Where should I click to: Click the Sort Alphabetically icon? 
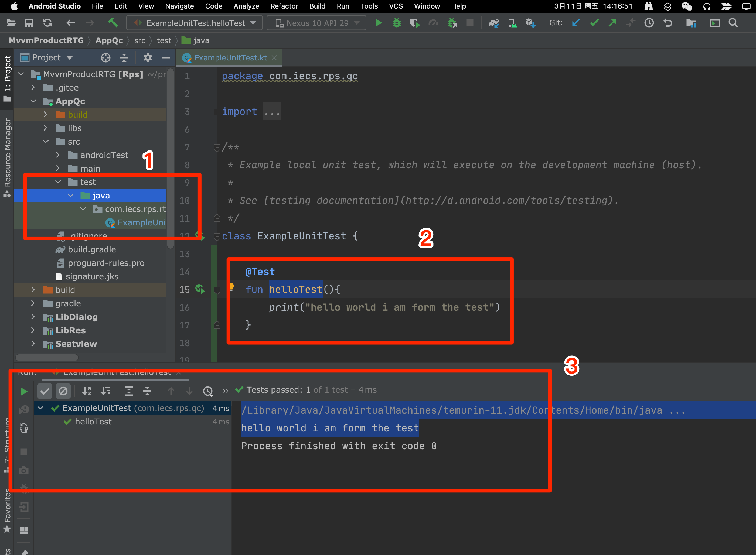tap(87, 391)
